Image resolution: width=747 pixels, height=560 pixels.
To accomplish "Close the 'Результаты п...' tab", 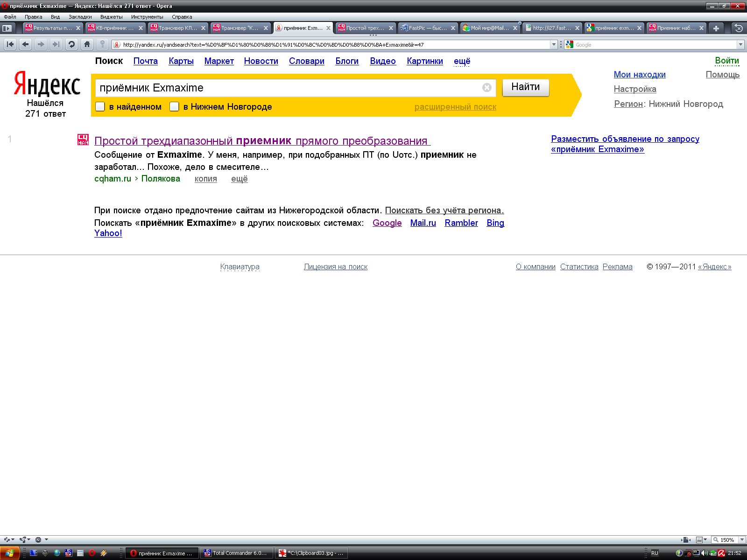I will point(78,28).
